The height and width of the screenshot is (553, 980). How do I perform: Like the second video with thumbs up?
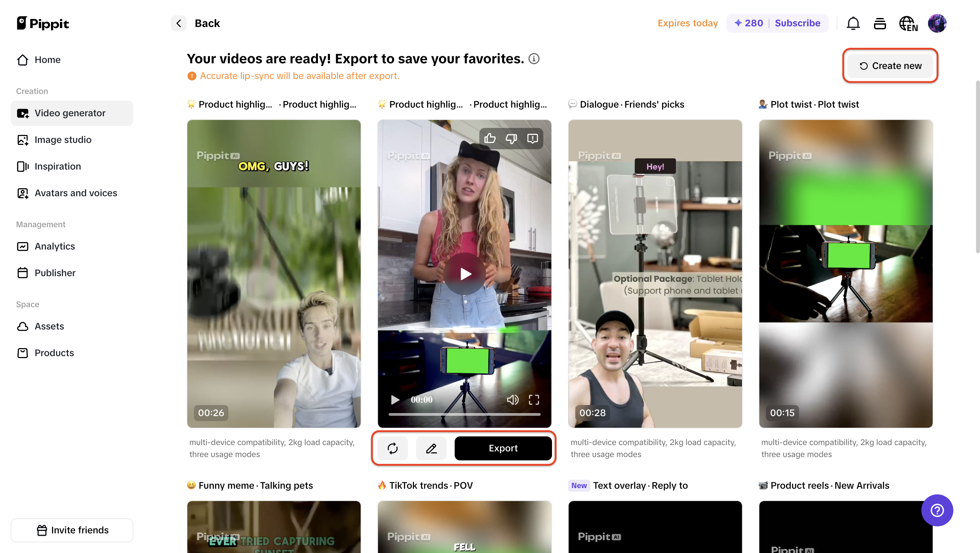pos(490,138)
